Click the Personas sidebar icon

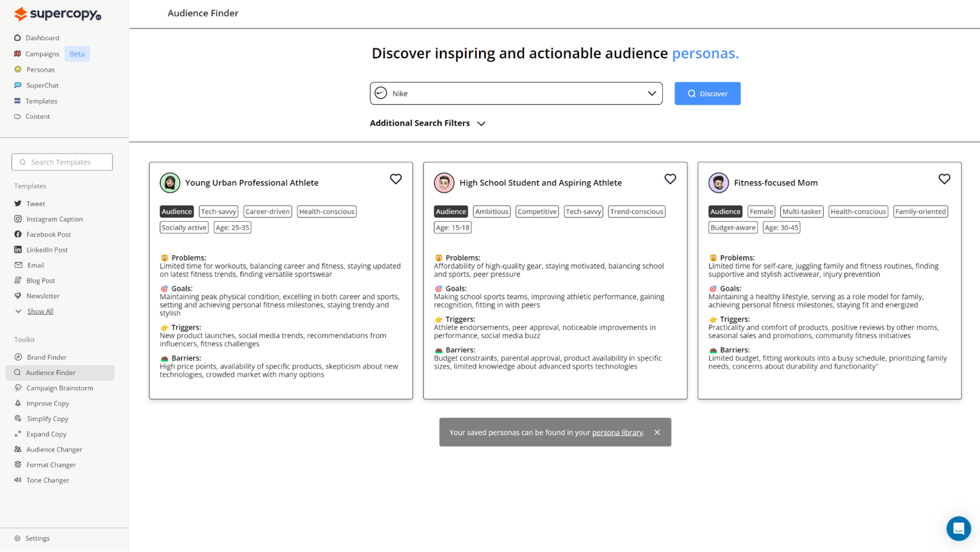(x=18, y=68)
